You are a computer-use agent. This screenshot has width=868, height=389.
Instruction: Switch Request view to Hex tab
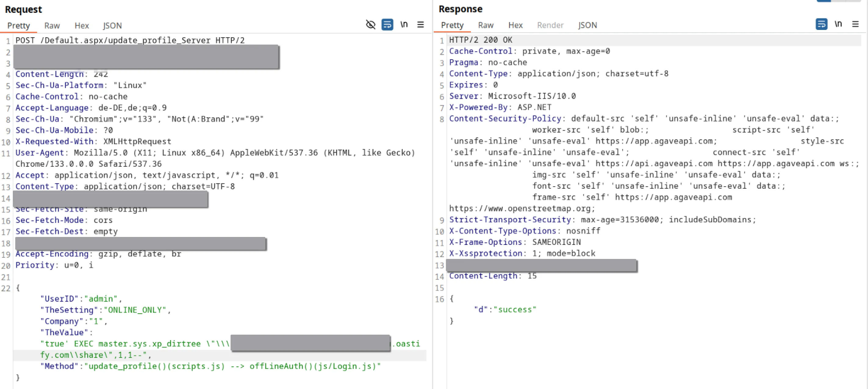(x=81, y=26)
